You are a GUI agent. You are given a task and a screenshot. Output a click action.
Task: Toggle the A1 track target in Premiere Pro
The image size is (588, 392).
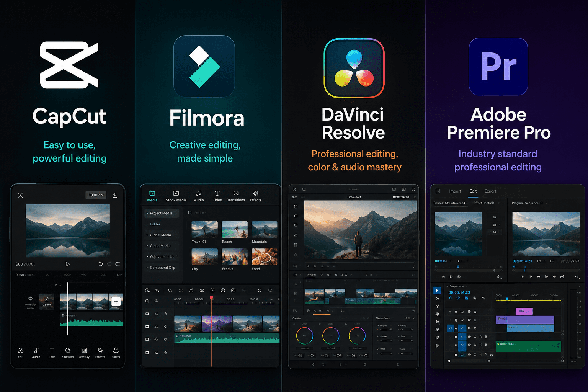tap(462, 337)
